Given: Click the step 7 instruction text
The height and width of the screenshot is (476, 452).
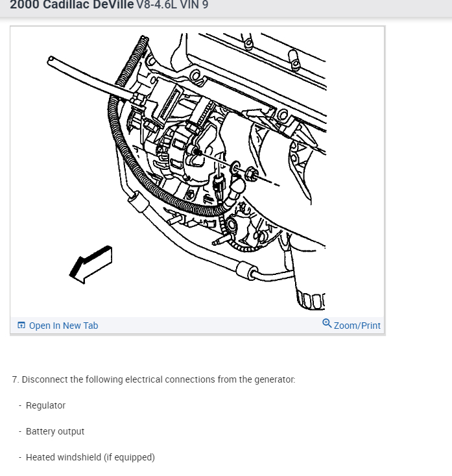Looking at the screenshot, I should click(154, 379).
